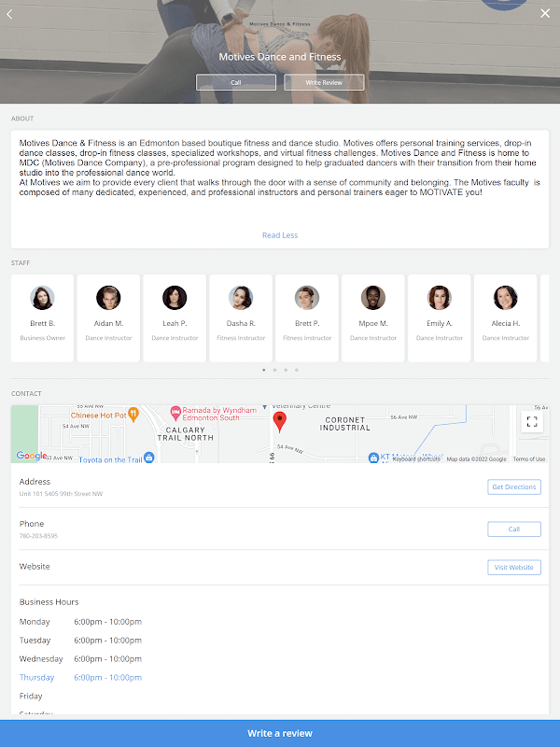View Alecia H. staff card
The width and height of the screenshot is (560, 747).
(506, 318)
